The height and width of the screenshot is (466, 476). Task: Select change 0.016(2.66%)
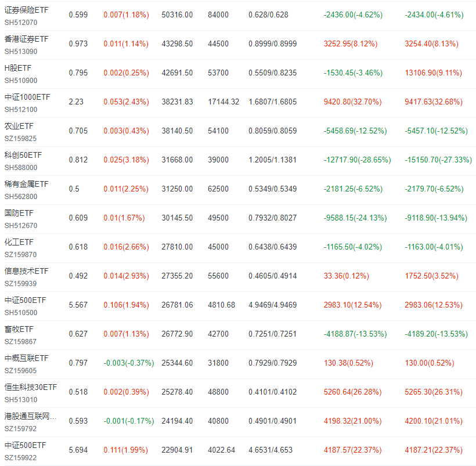127,247
